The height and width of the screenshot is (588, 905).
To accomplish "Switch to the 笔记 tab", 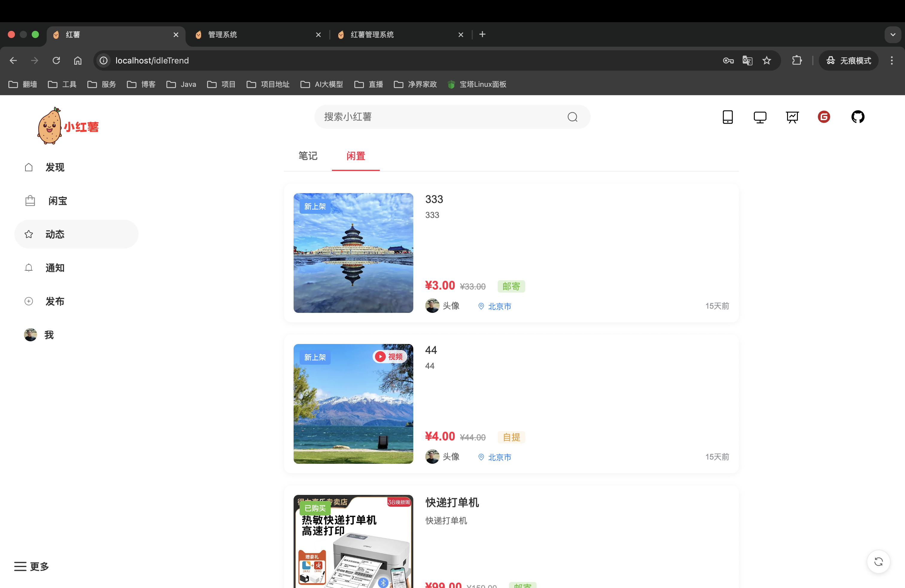I will (308, 156).
